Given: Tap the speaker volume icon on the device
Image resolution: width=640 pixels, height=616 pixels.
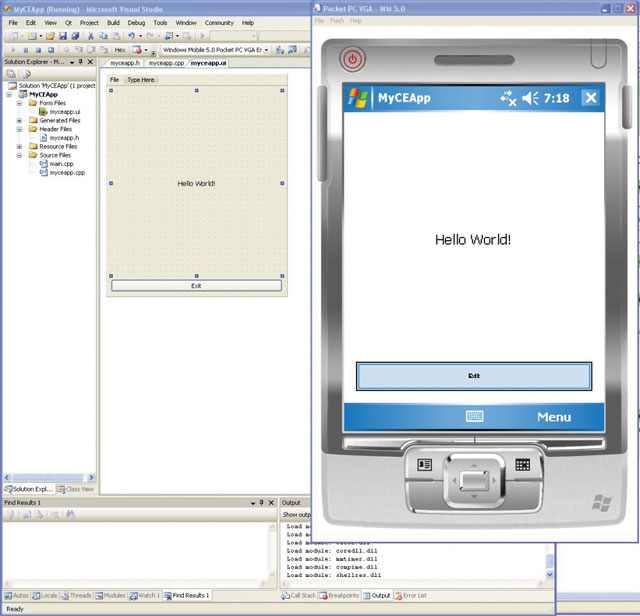Looking at the screenshot, I should [x=530, y=98].
